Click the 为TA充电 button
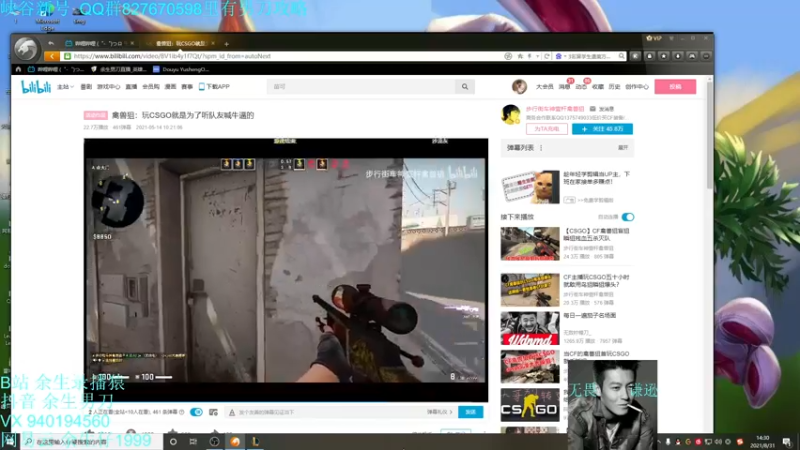 [547, 129]
